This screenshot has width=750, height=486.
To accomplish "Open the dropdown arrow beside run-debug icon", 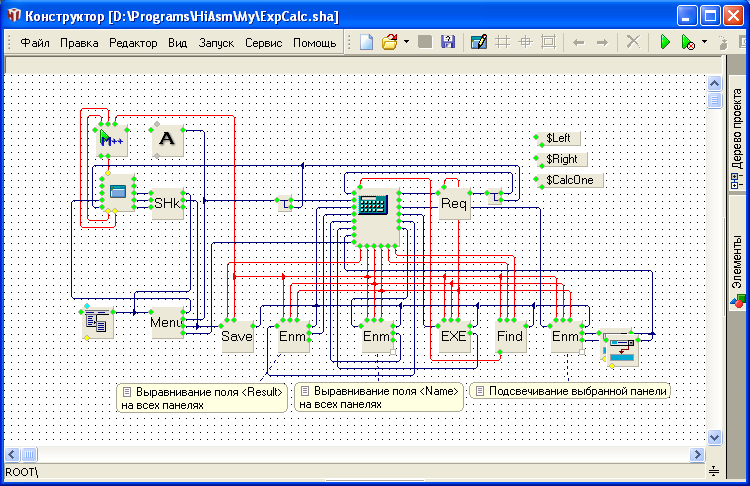I will [x=704, y=42].
